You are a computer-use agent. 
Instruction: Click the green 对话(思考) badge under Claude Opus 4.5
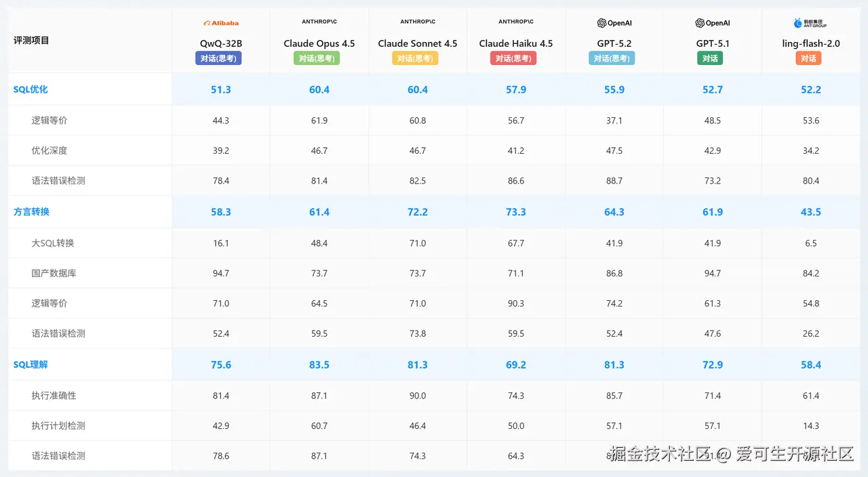point(317,58)
